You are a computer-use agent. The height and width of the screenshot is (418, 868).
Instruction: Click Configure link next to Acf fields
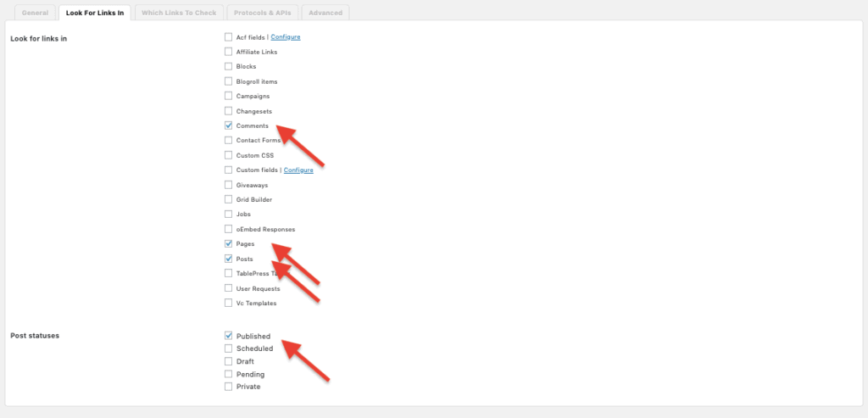click(x=286, y=37)
